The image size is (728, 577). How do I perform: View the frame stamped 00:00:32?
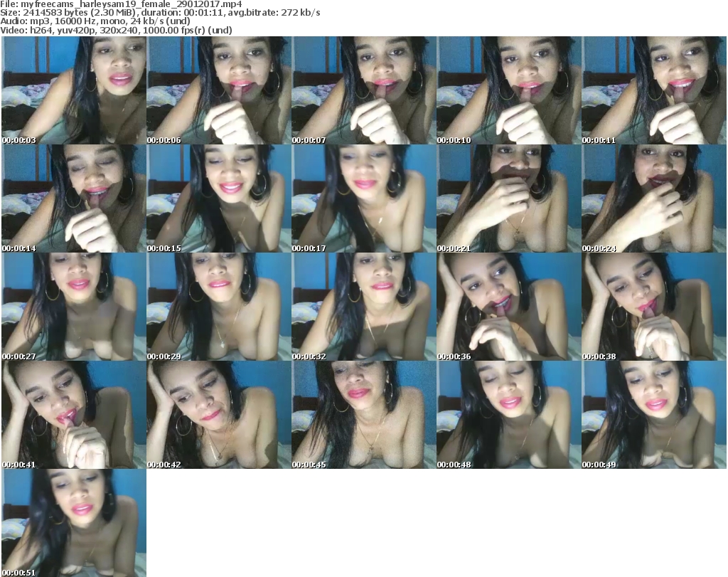(x=363, y=307)
